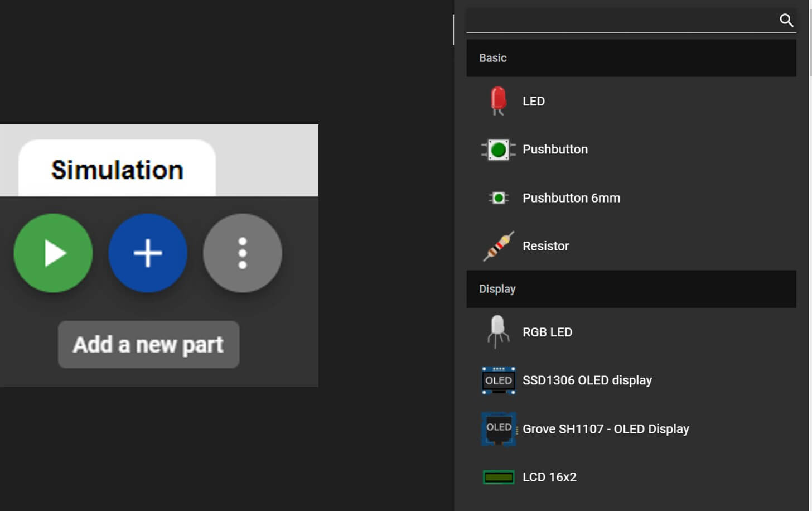Start the simulation with the green play button
The image size is (812, 511).
[x=53, y=253]
